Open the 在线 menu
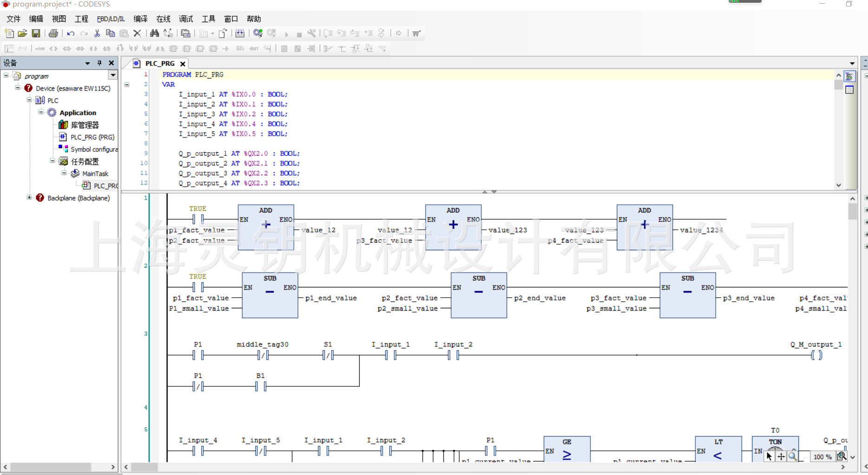Screen dimensions: 868x475 [x=163, y=19]
